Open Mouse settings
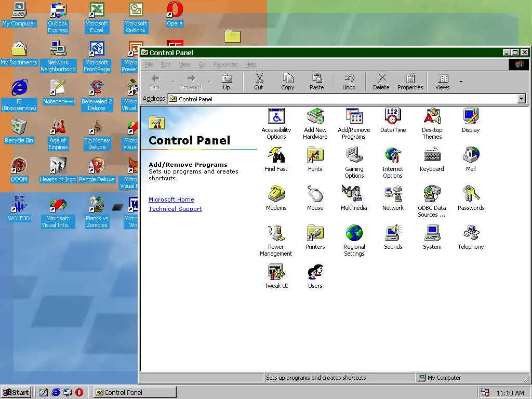 click(x=315, y=198)
